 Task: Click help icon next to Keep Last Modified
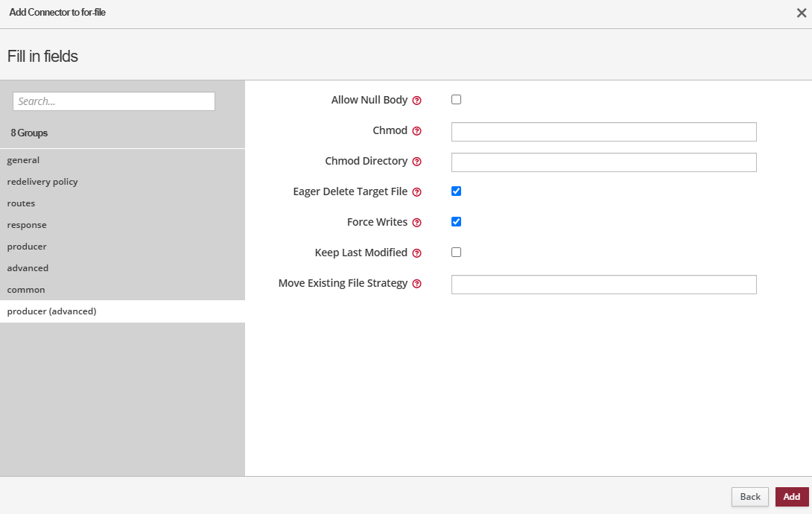tap(417, 253)
